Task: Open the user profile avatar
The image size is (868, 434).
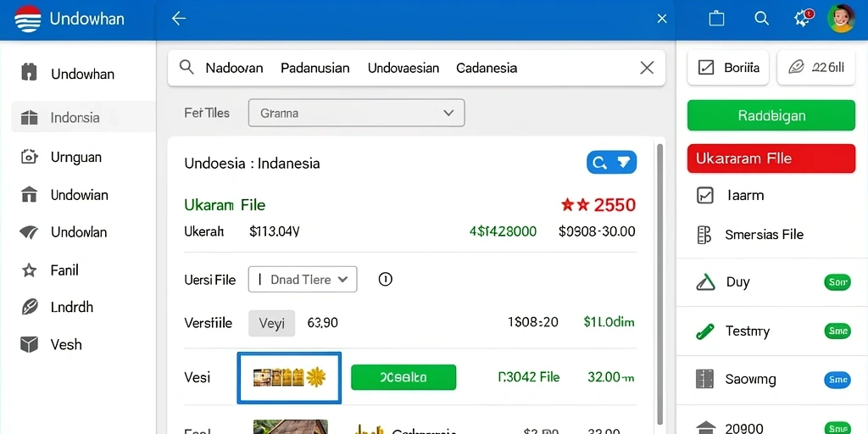Action: 841,19
